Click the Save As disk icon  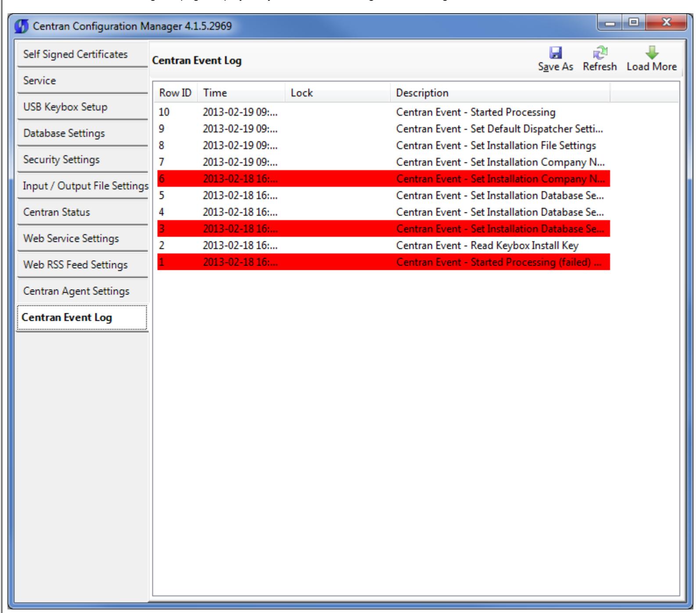click(x=556, y=53)
